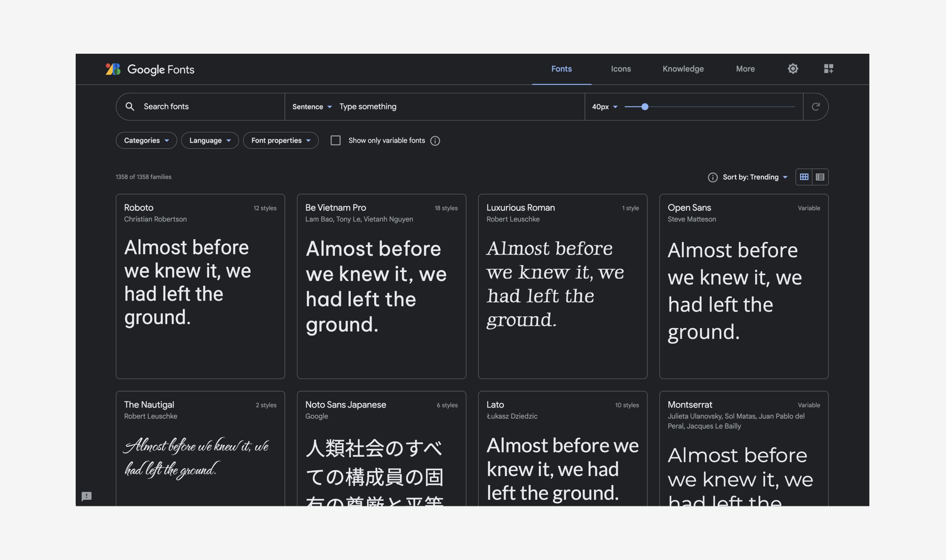The height and width of the screenshot is (560, 946).
Task: Open the Font properties dropdown
Action: pos(281,140)
